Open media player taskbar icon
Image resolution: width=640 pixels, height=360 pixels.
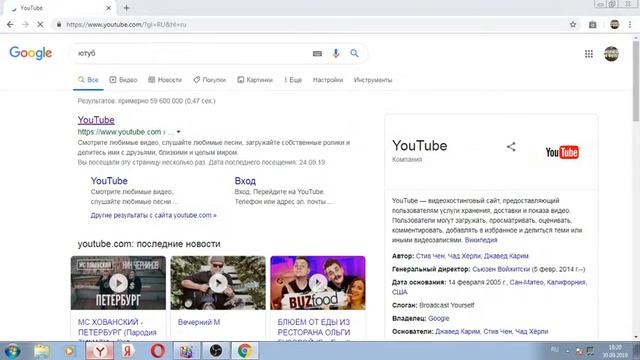tap(69, 351)
